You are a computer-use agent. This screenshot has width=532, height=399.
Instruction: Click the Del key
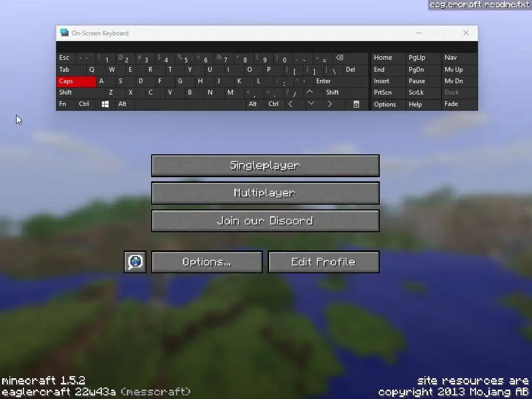coord(356,70)
